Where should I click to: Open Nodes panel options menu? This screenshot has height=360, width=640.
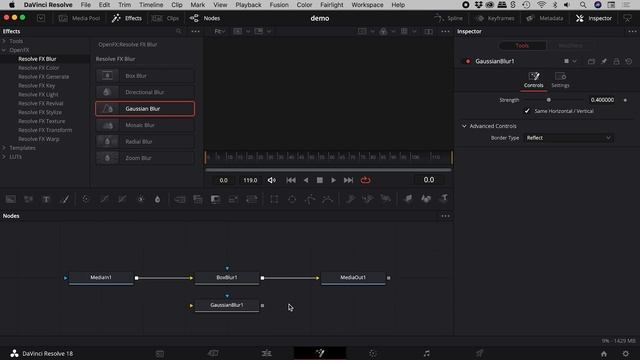[445, 216]
